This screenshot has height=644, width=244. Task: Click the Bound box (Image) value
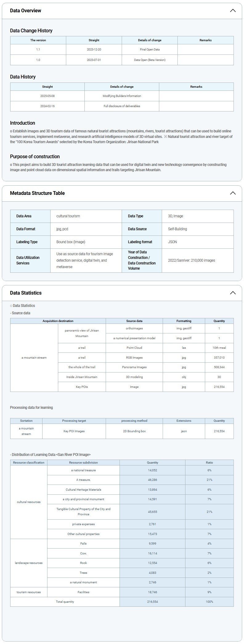click(71, 242)
